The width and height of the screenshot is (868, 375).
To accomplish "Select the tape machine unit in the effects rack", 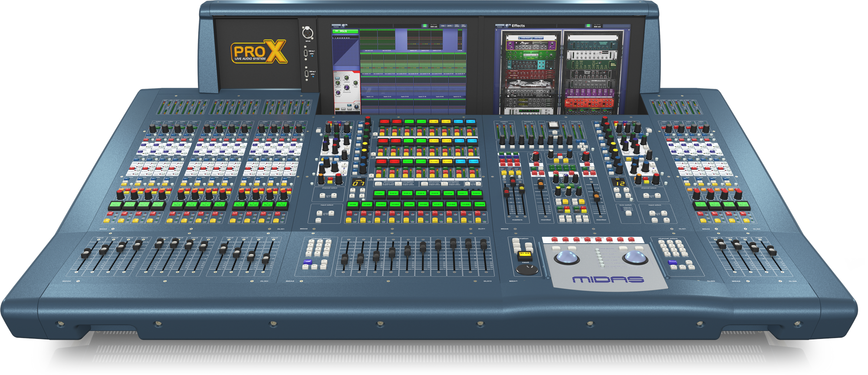I will [529, 84].
